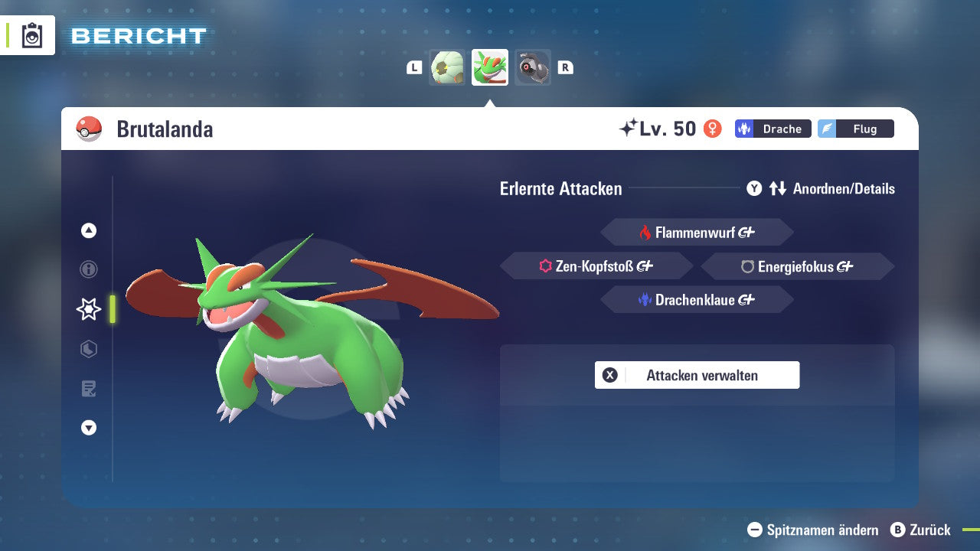
Task: Click the Poké Ball icon beside Brutalanda
Action: pyautogui.click(x=89, y=129)
